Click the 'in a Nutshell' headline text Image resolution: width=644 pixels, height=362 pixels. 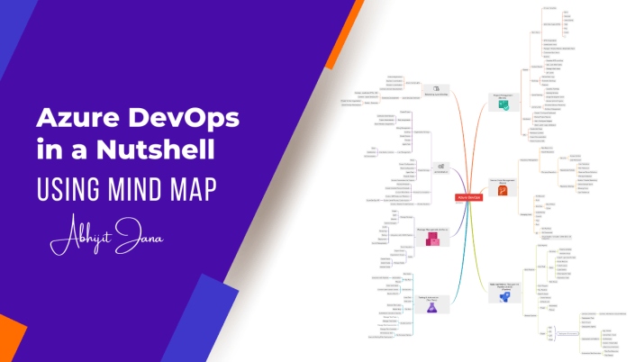pyautogui.click(x=126, y=149)
